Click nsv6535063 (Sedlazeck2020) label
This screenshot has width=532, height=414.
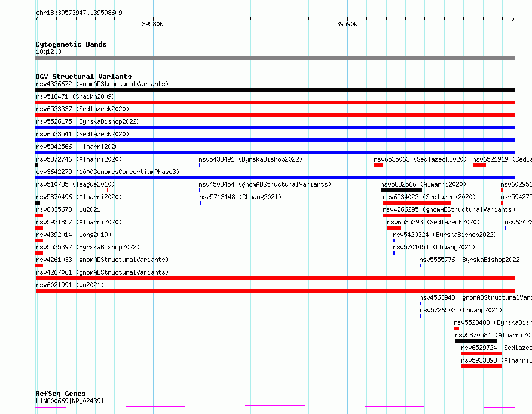point(420,159)
